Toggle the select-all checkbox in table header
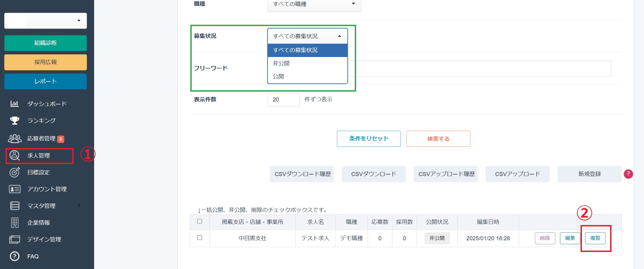 pyautogui.click(x=200, y=221)
